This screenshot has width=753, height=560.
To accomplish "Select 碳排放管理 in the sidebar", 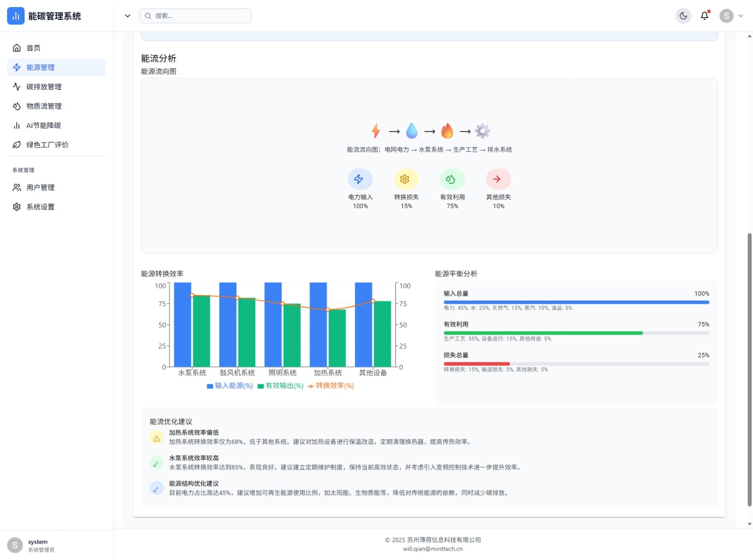I will pos(44,86).
